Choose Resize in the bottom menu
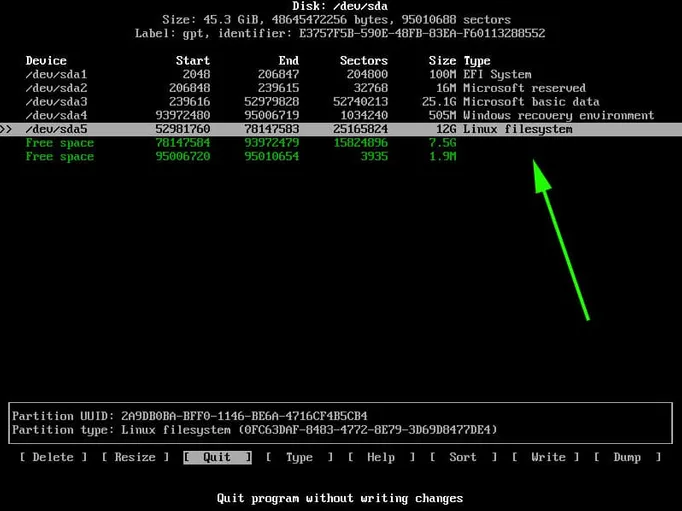Image resolution: width=682 pixels, height=511 pixels. (x=135, y=457)
